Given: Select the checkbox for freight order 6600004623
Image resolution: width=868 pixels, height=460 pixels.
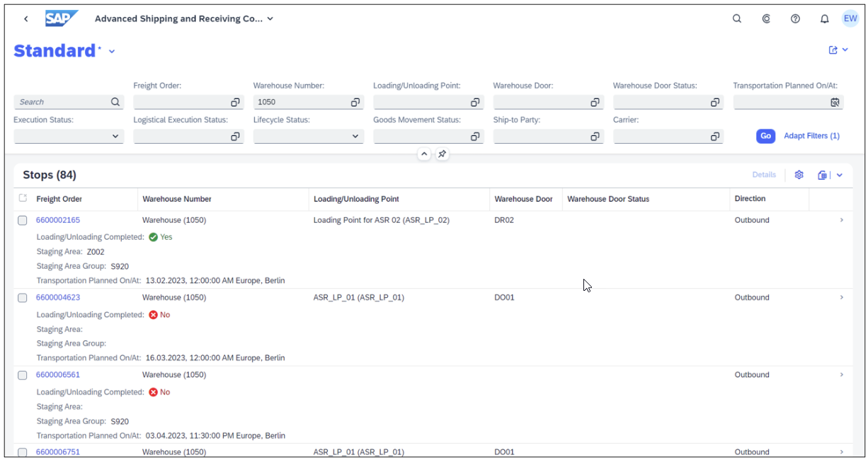Looking at the screenshot, I should point(23,298).
